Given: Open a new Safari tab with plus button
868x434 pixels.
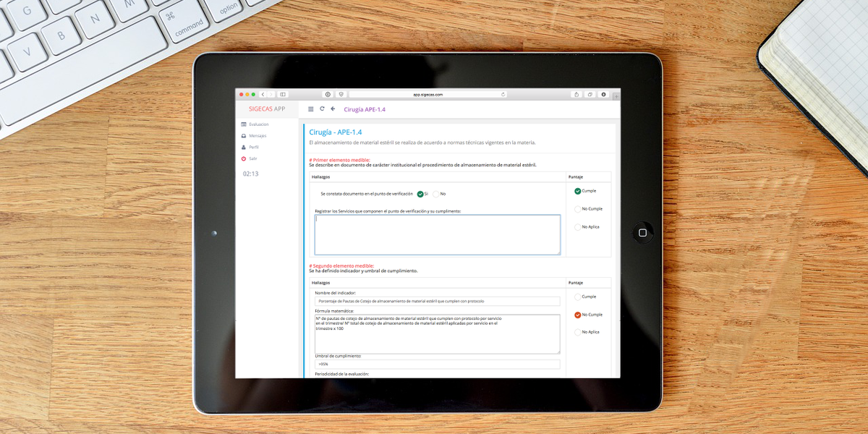Looking at the screenshot, I should pyautogui.click(x=616, y=95).
